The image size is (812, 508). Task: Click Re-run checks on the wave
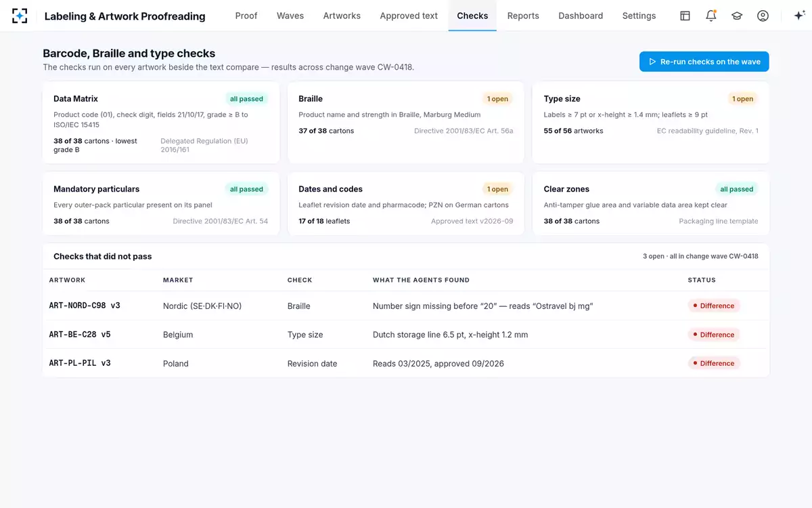tap(704, 62)
